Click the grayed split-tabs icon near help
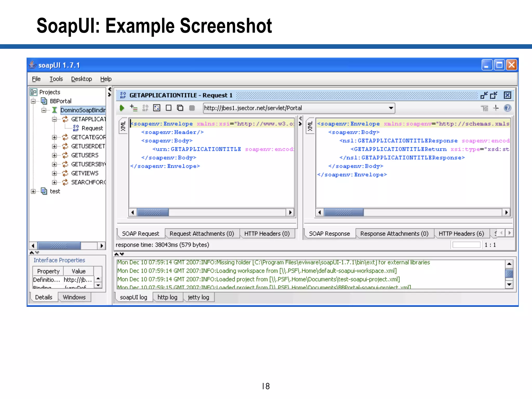Image resolution: width=532 pixels, height=399 pixels. click(484, 108)
